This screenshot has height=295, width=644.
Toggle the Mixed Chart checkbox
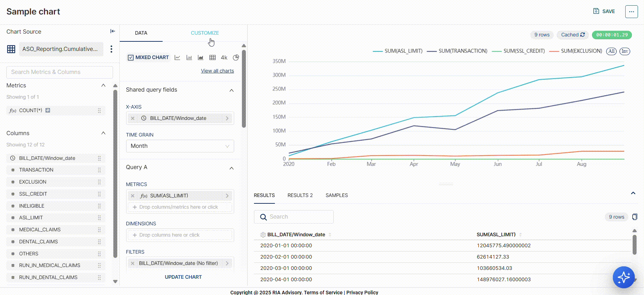pos(131,58)
